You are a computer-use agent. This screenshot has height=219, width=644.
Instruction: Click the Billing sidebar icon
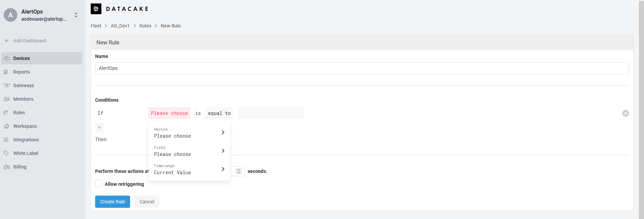tap(6, 167)
